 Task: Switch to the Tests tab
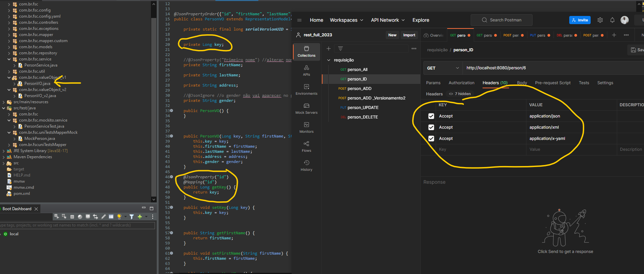584,83
